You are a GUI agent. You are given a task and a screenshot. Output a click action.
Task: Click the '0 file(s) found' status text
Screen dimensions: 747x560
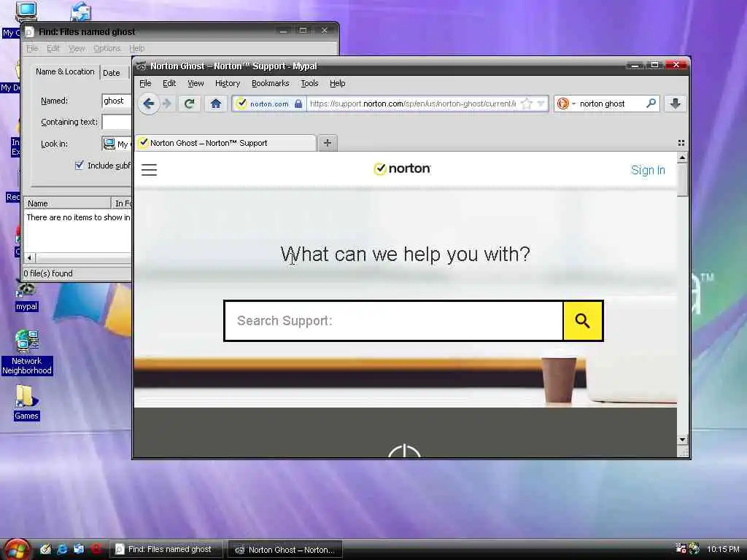point(48,273)
